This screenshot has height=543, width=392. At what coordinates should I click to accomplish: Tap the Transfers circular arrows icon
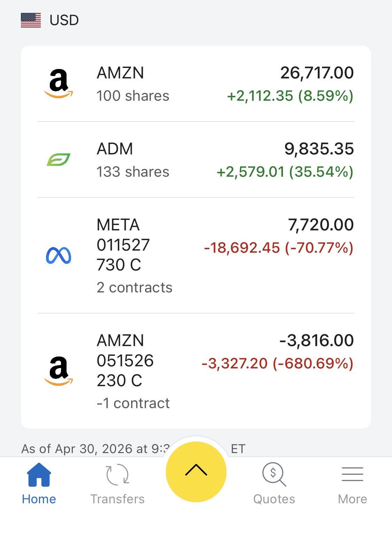[117, 475]
